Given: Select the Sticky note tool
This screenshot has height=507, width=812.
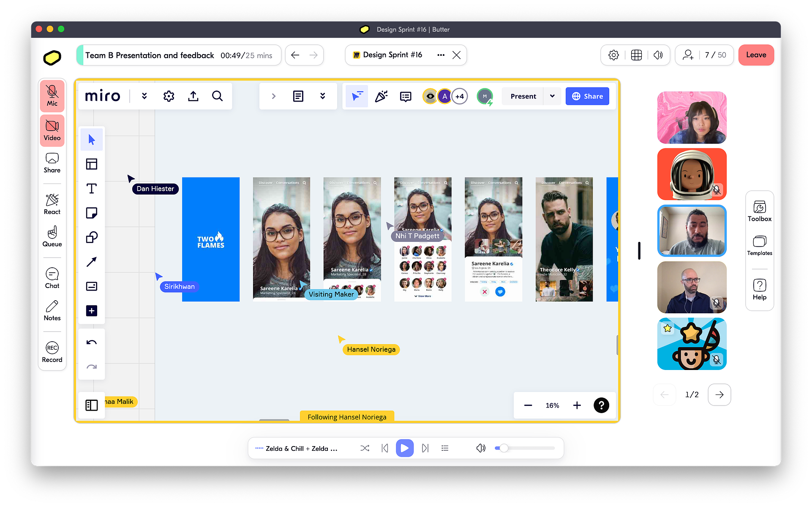Looking at the screenshot, I should click(x=92, y=213).
